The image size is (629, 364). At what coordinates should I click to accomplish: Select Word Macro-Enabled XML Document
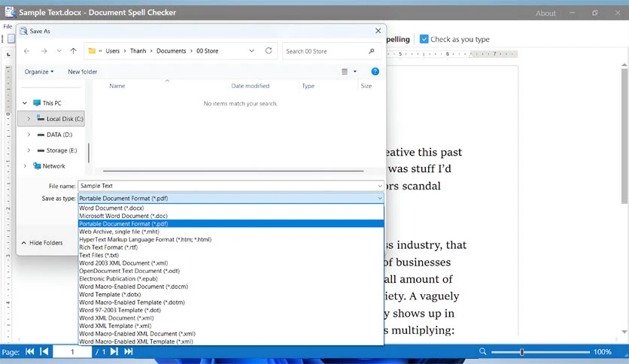tap(231, 333)
